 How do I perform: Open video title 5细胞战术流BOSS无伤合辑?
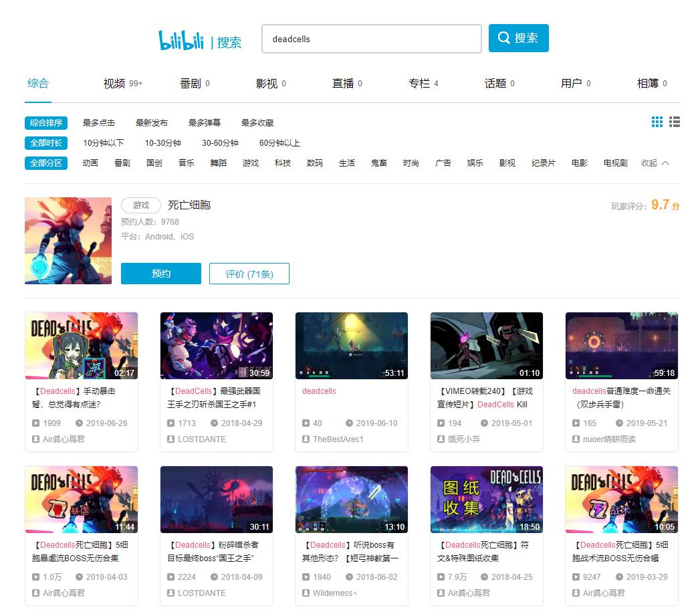tap(620, 551)
